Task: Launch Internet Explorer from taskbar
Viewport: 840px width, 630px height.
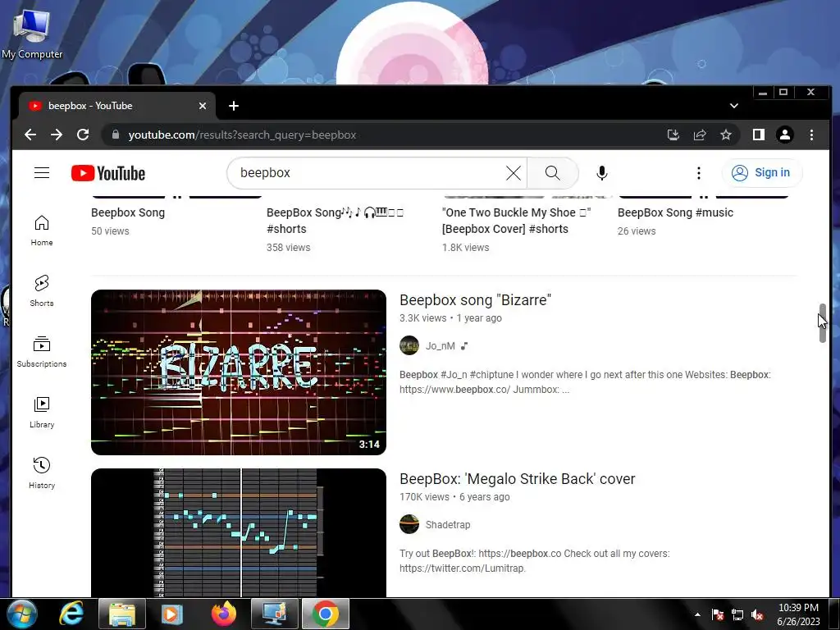Action: 71,614
